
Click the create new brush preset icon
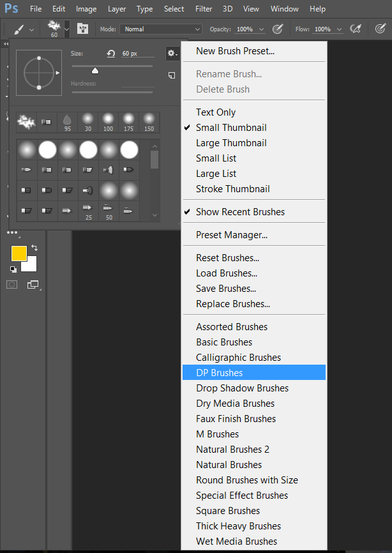172,75
